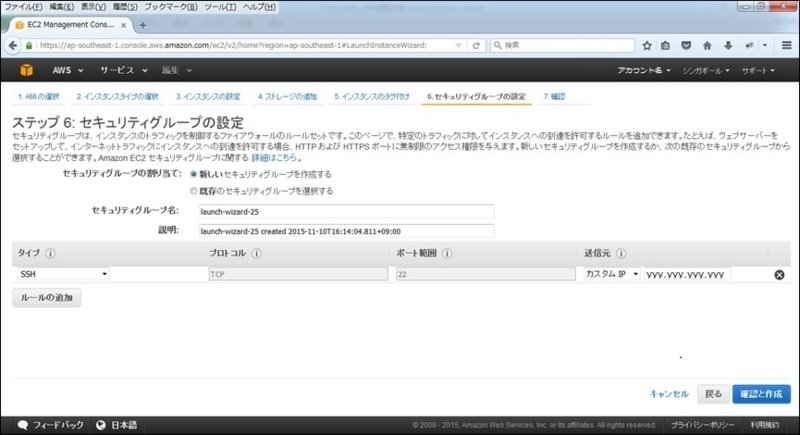Click the info icon next to タイプ
800x435 pixels.
[50, 254]
